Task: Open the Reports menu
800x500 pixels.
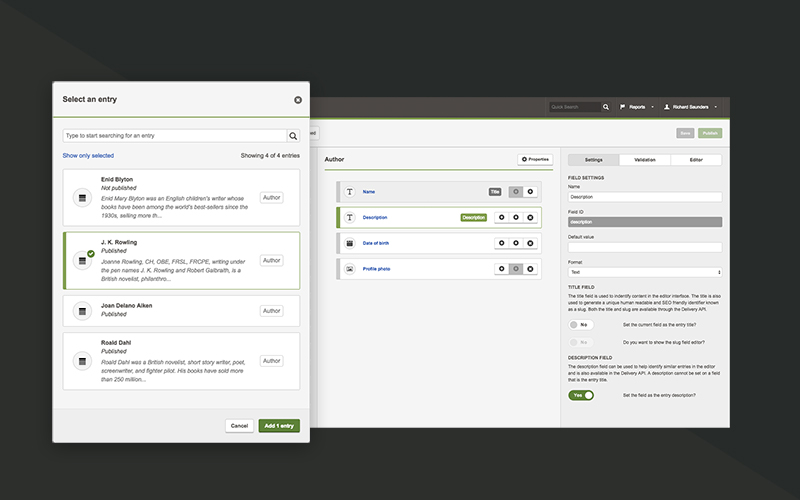Action: pyautogui.click(x=636, y=107)
